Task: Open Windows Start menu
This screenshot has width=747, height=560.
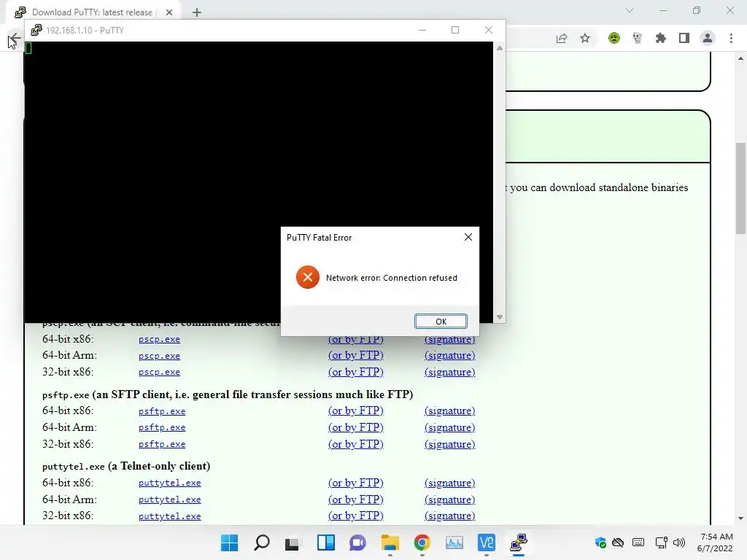Action: tap(230, 542)
